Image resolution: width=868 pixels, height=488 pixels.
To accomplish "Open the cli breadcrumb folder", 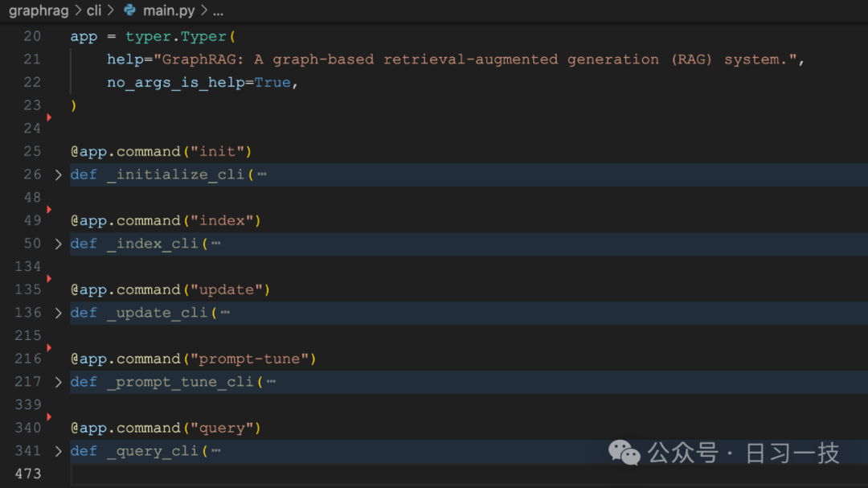I will click(94, 10).
